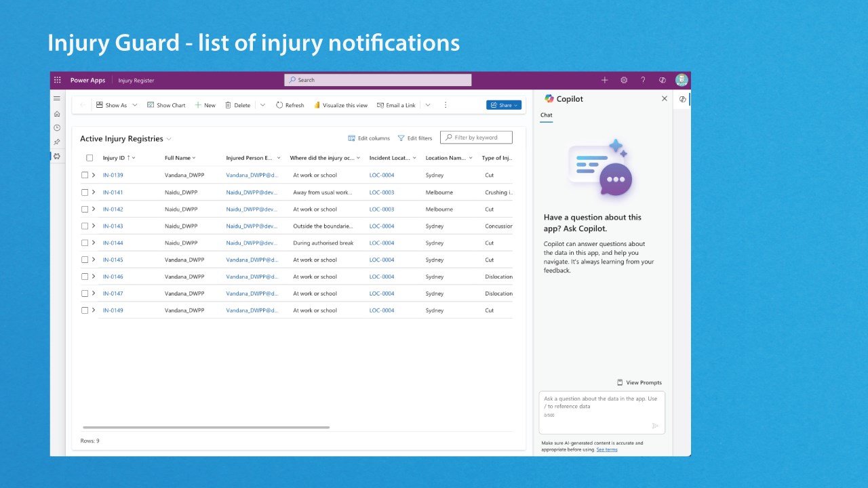The height and width of the screenshot is (488, 868).
Task: Open the Active Injury Registries view selector
Action: pyautogui.click(x=125, y=138)
